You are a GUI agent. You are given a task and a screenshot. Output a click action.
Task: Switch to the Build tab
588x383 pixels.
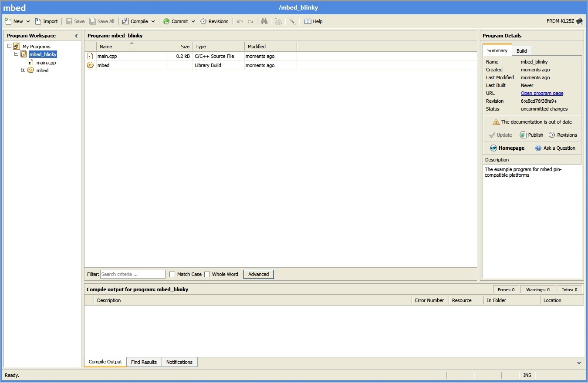(x=521, y=51)
